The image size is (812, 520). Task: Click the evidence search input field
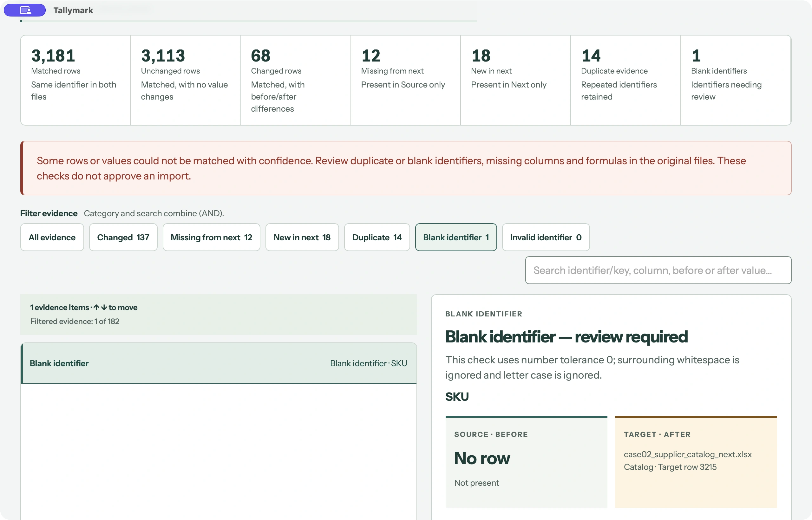coord(658,270)
